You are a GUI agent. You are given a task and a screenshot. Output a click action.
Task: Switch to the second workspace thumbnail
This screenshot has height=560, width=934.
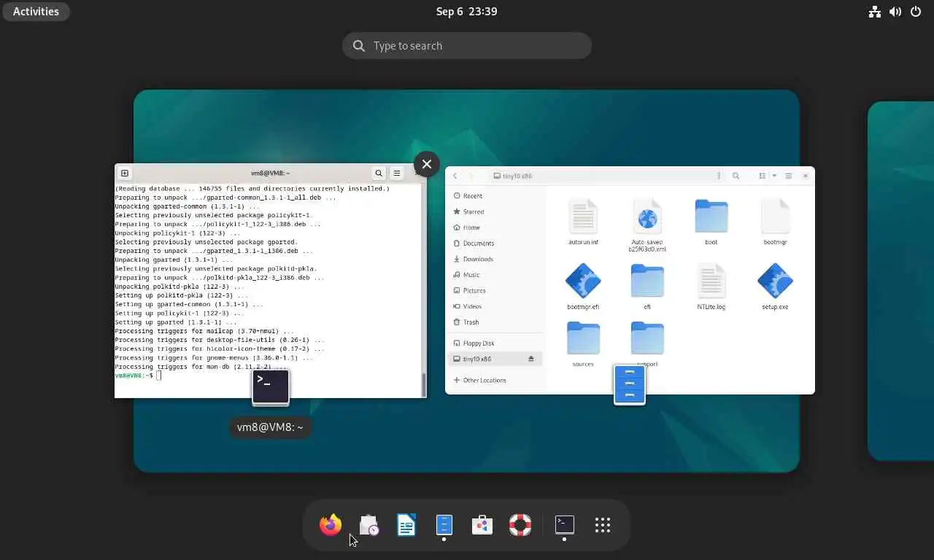click(900, 281)
